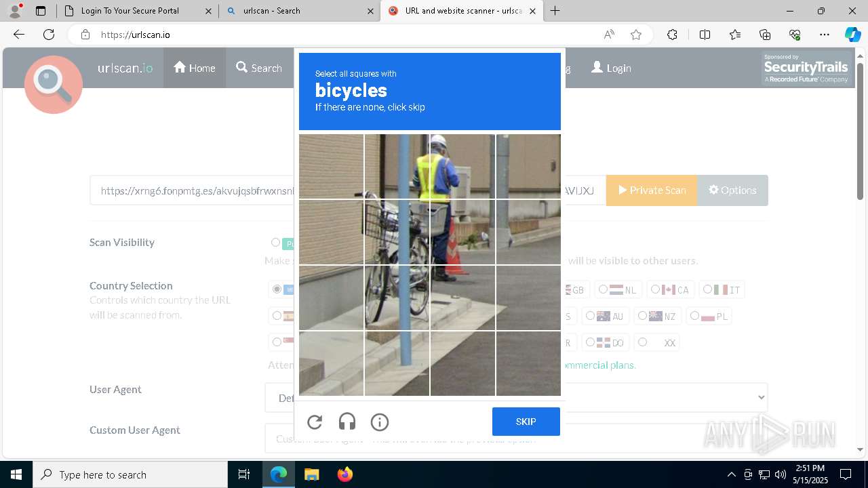Image resolution: width=868 pixels, height=488 pixels.
Task: Switch to the audio challenge headphones icon
Action: coord(347,422)
